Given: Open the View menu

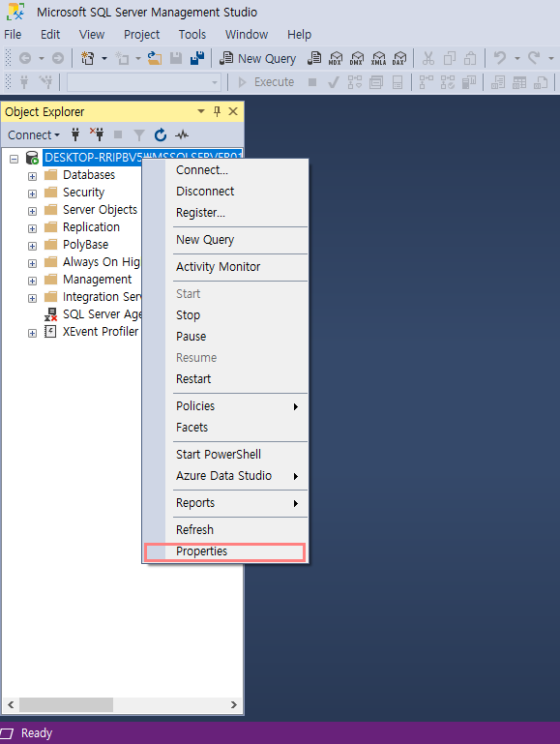Looking at the screenshot, I should [92, 35].
